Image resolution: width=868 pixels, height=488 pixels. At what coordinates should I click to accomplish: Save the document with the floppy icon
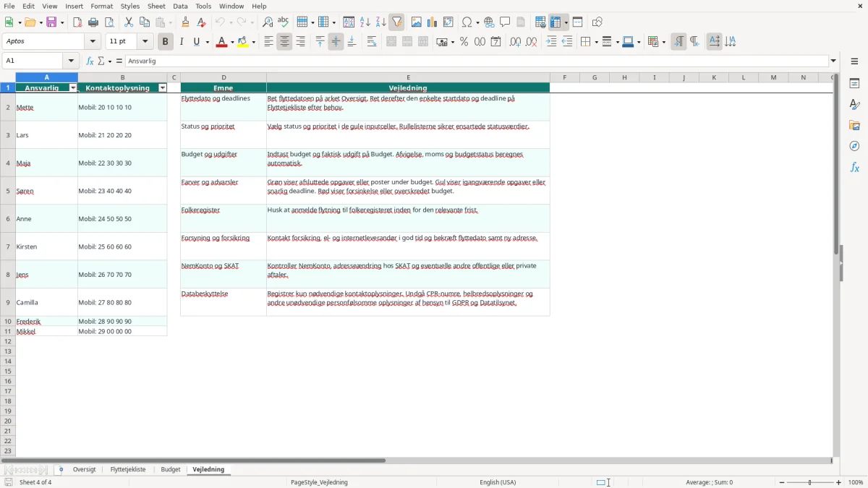[x=51, y=22]
